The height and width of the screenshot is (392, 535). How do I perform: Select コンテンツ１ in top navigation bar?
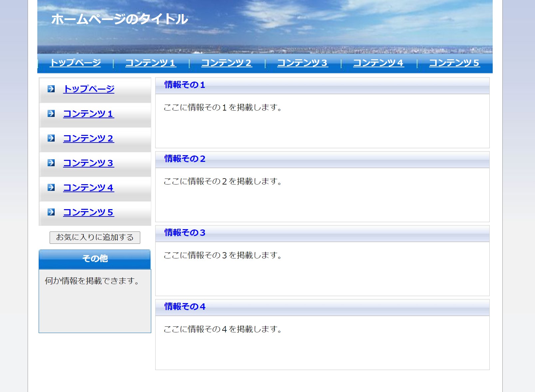[151, 63]
